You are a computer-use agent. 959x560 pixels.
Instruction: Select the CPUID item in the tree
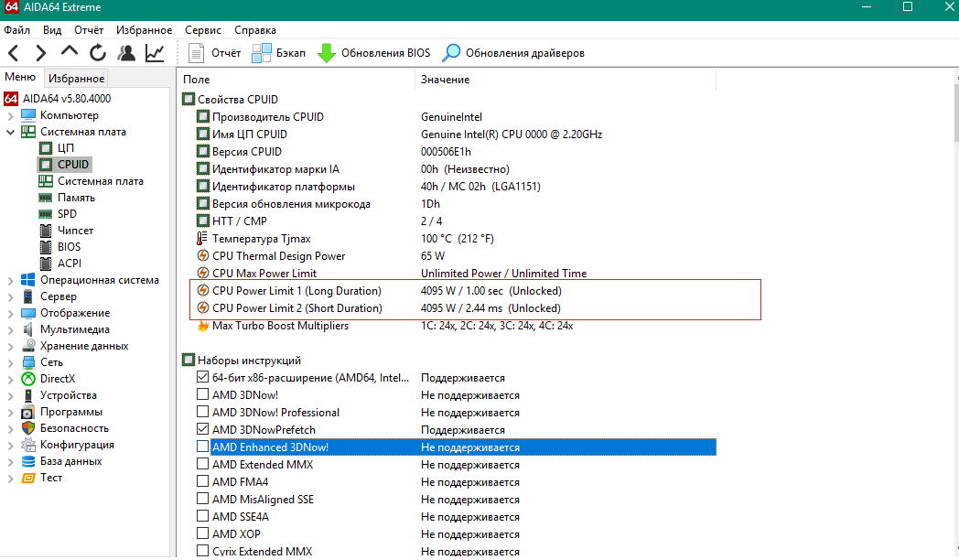click(x=73, y=165)
